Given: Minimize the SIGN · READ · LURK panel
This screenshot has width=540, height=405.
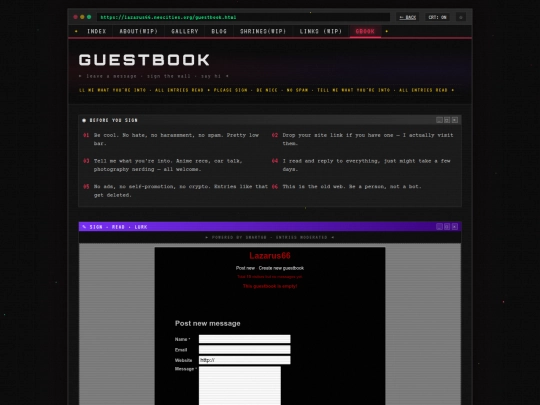Looking at the screenshot, I should (439, 227).
